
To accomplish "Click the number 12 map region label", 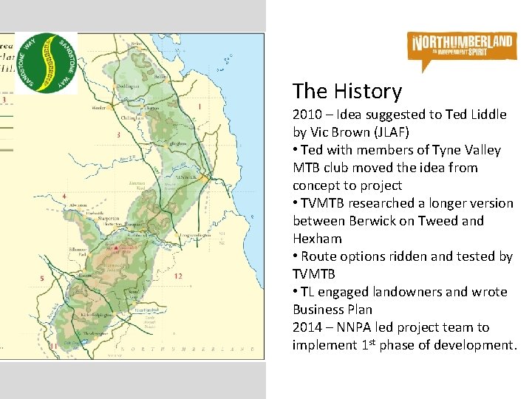I will (x=178, y=276).
